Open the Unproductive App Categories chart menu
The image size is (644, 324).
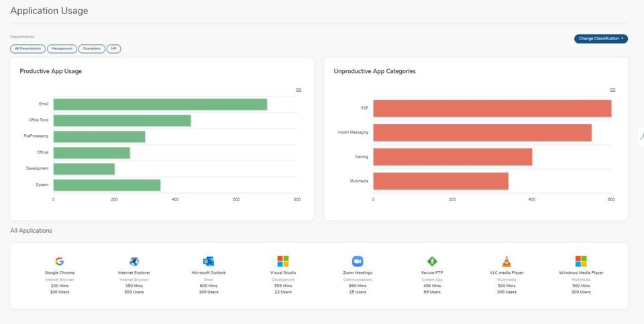tap(612, 90)
